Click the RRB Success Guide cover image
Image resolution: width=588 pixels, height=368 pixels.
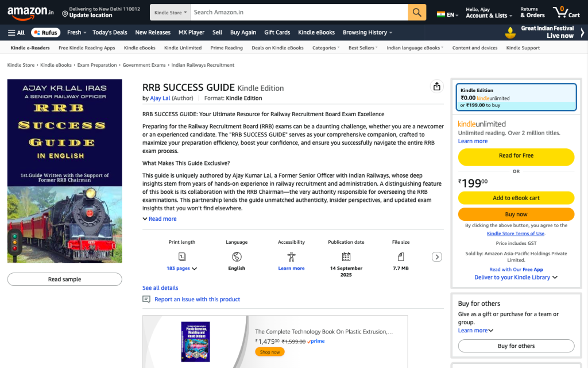click(x=65, y=171)
